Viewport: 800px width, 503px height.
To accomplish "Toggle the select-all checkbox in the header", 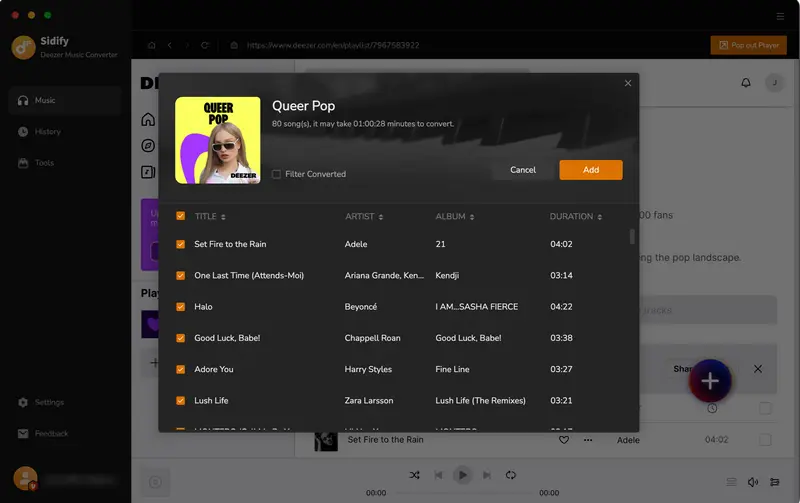I will click(181, 216).
